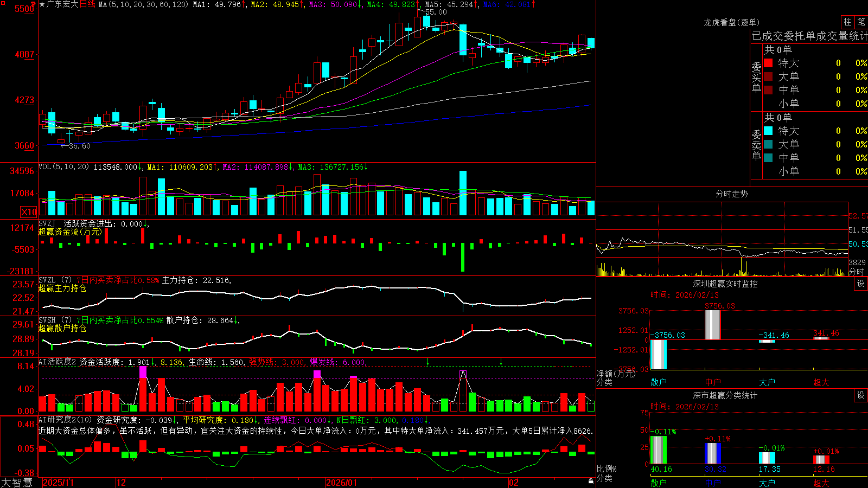
Task: Open 设 settings for 深圳超赢实时监控
Action: click(x=861, y=284)
